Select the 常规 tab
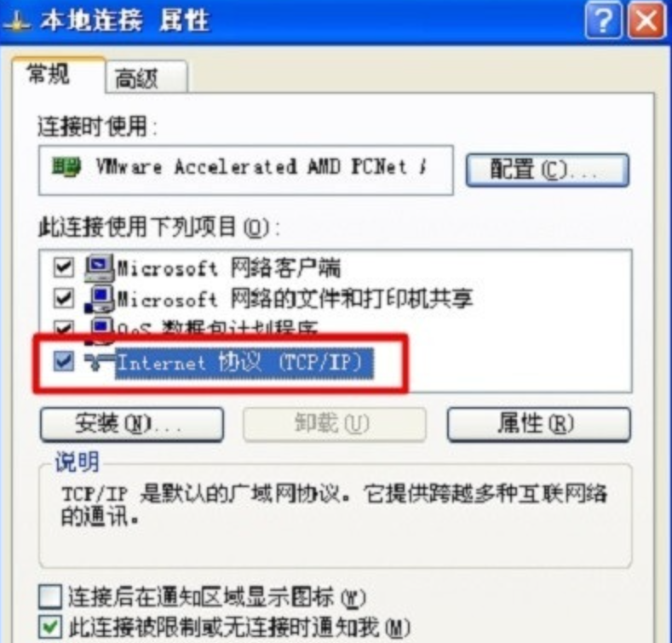The height and width of the screenshot is (643, 672). pyautogui.click(x=58, y=74)
